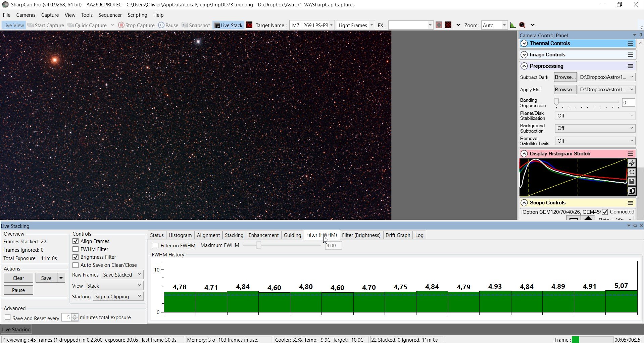Clear the live stack

[18, 278]
